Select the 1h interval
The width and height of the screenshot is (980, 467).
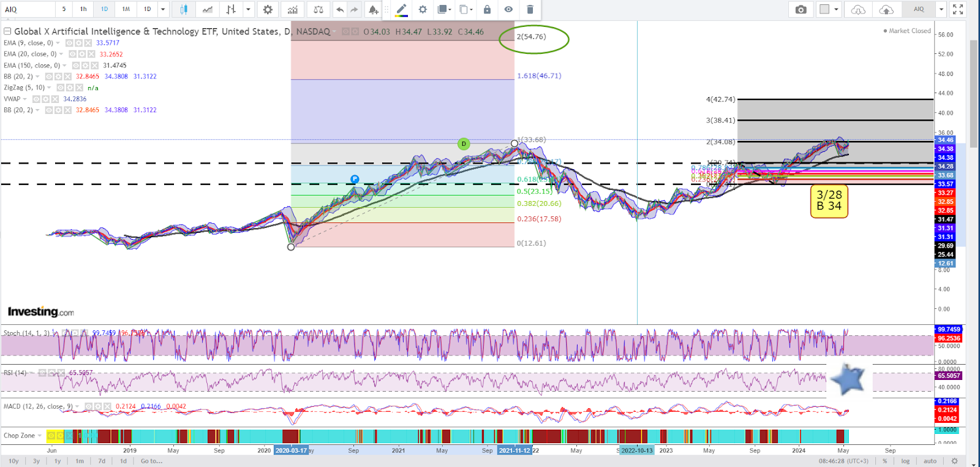coord(83,9)
